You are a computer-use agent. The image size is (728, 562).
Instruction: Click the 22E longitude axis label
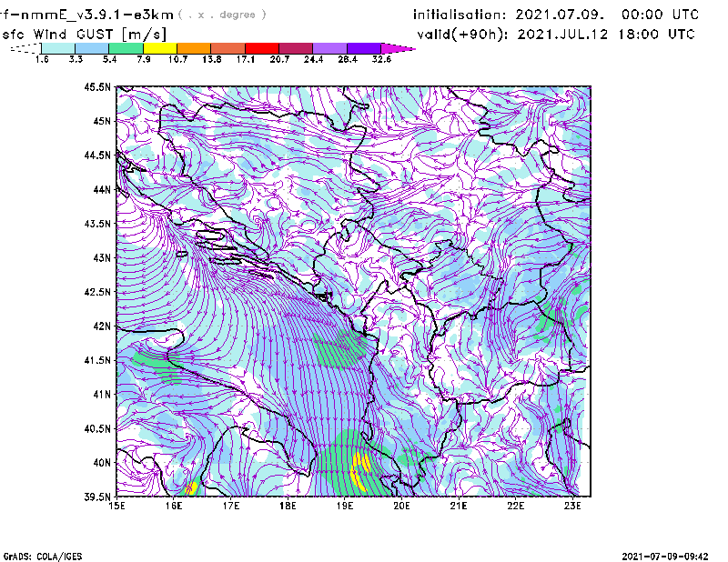click(x=516, y=506)
